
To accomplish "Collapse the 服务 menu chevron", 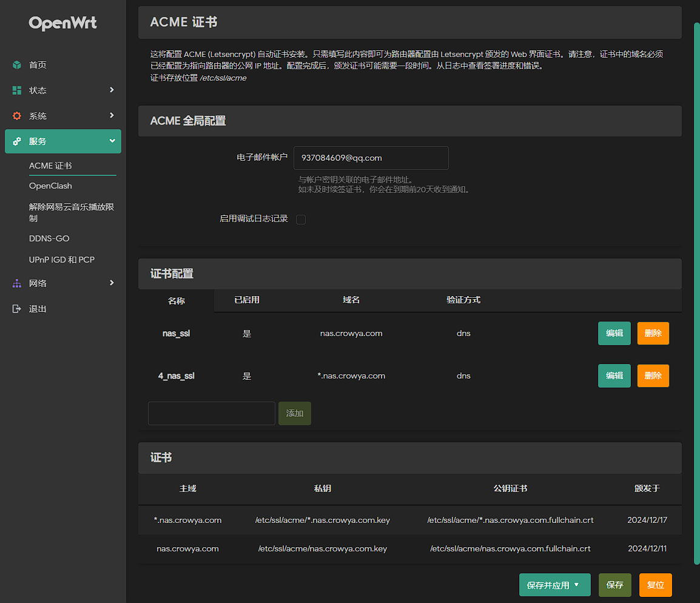I will pos(112,141).
